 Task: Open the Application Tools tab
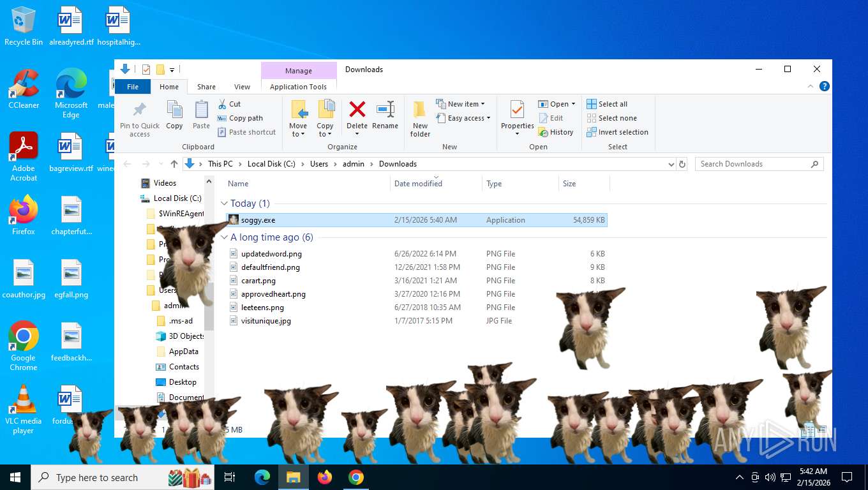(298, 87)
